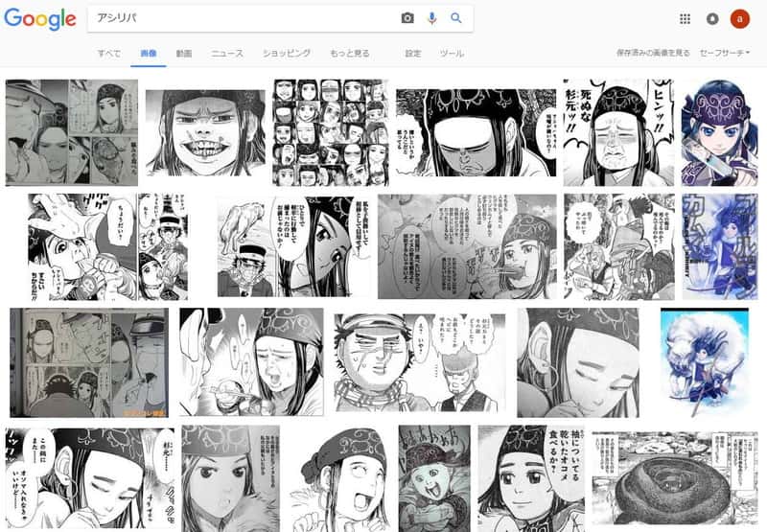Expand the セーフサーチ dropdown
767x532 pixels.
(x=725, y=53)
